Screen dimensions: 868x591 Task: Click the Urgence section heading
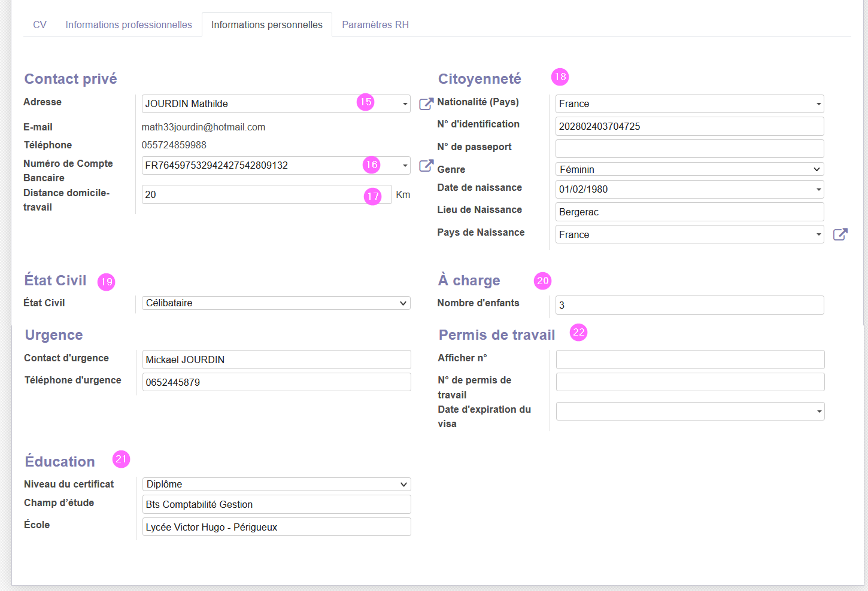[54, 335]
